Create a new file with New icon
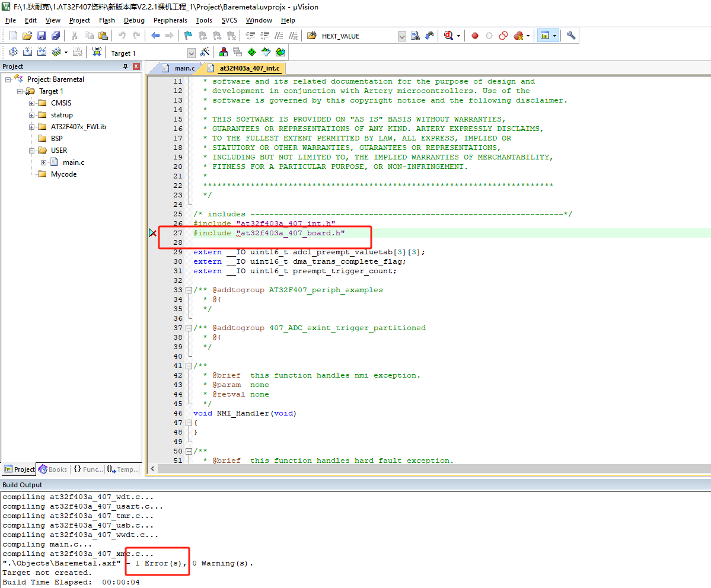The height and width of the screenshot is (588, 711). tap(13, 36)
